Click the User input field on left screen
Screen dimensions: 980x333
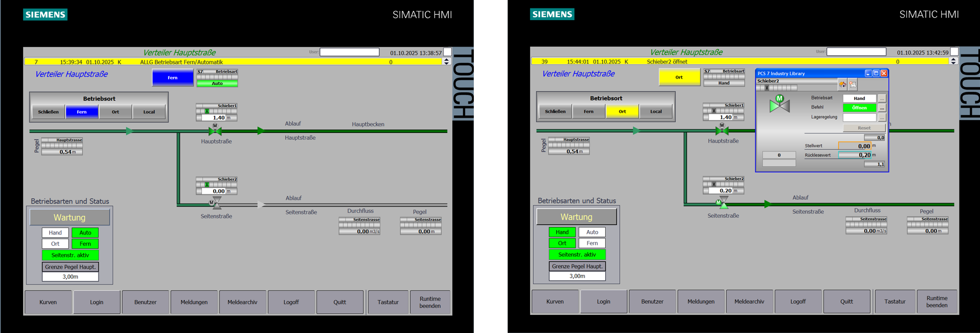[x=349, y=52]
